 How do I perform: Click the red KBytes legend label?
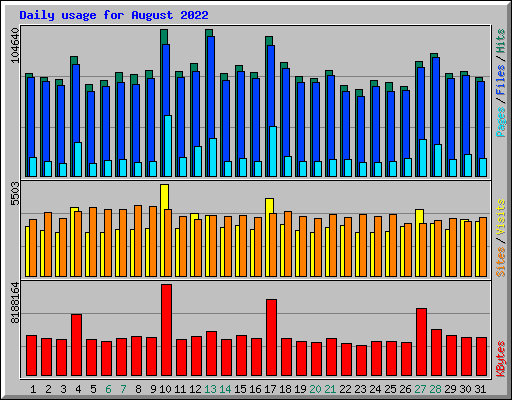[501, 359]
